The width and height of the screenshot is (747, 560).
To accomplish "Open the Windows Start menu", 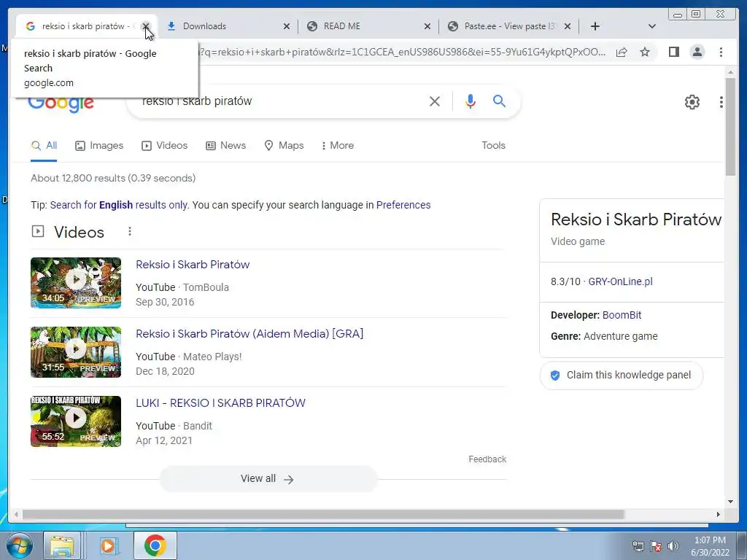I will 19,545.
